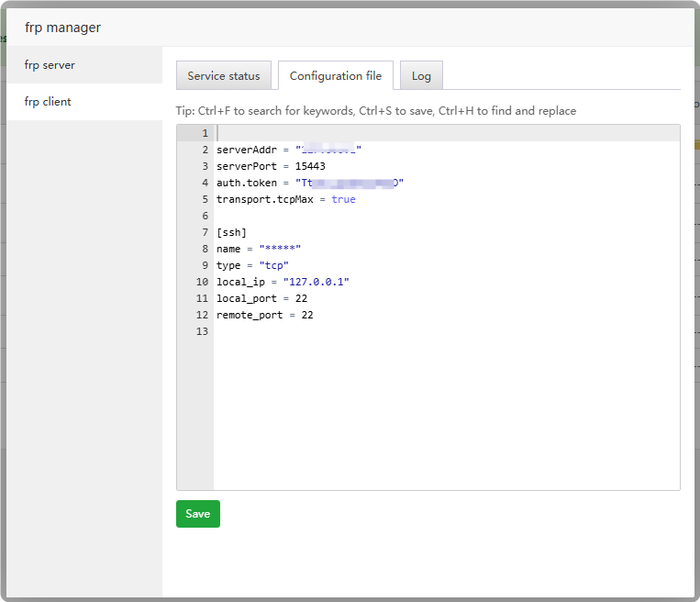
Task: Click line number 13 in the gutter
Action: [202, 331]
